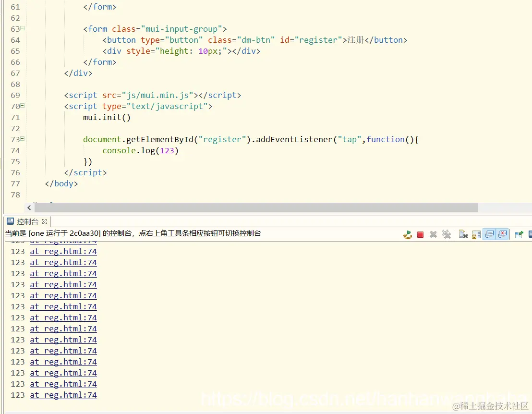Close the 控制台 tab with its X
532x414 pixels.
[x=45, y=221]
